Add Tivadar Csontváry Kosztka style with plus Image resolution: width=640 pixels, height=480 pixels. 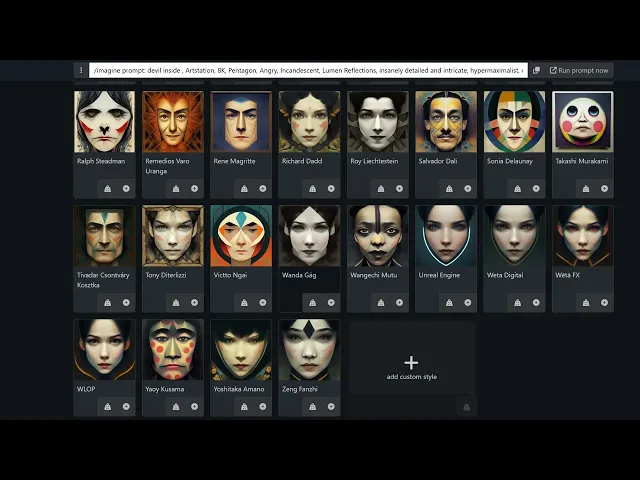tap(126, 302)
